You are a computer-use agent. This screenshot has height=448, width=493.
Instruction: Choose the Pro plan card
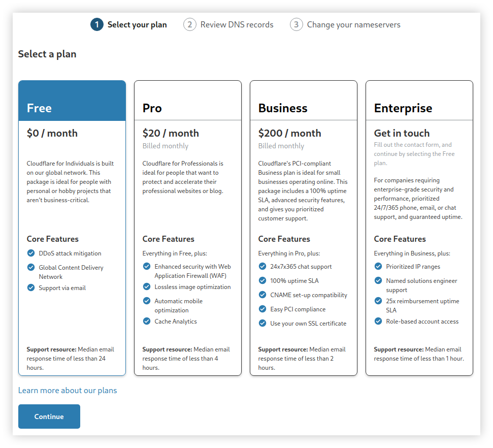click(x=188, y=108)
